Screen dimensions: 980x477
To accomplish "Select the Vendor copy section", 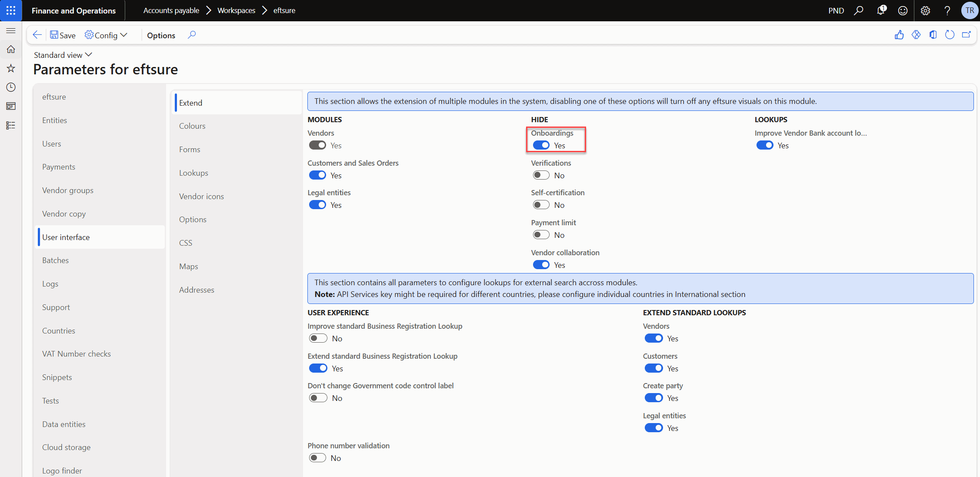I will point(101,214).
